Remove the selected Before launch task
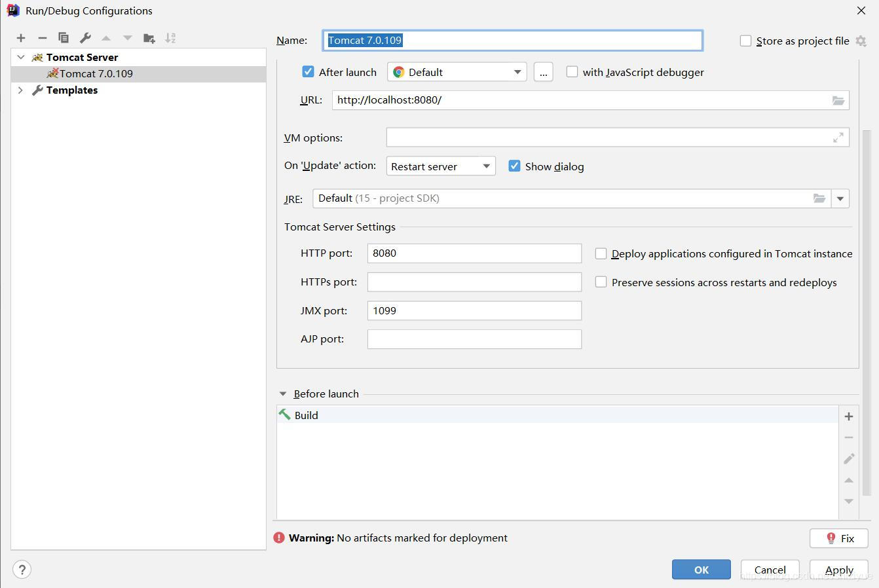879x588 pixels. pos(849,437)
